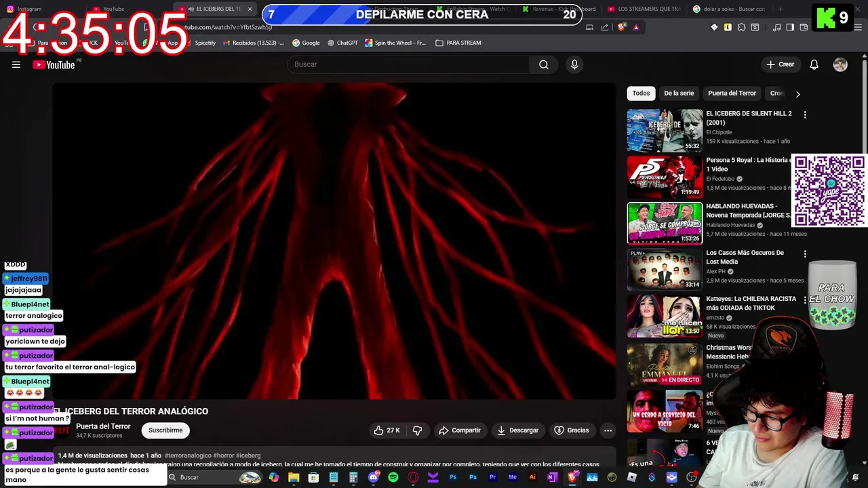Subscribe to Puerta del Terror channel
Image resolution: width=868 pixels, height=488 pixels.
165,430
